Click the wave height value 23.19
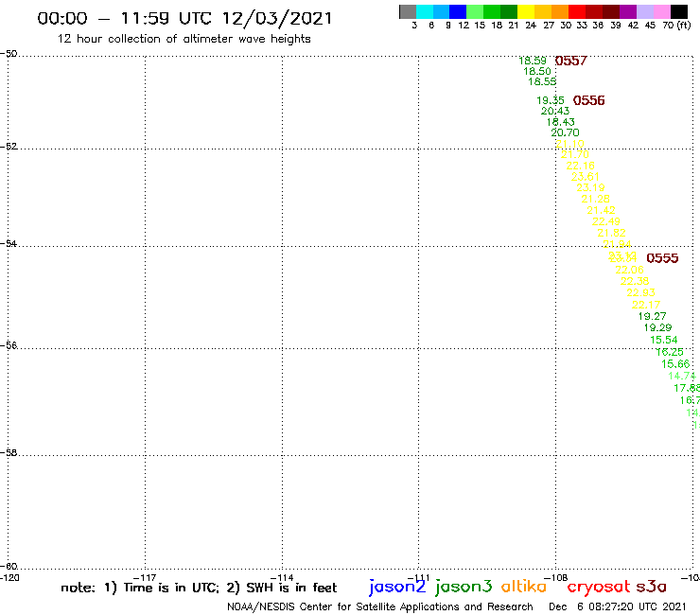Image resolution: width=700 pixels, height=615 pixels. coord(590,187)
